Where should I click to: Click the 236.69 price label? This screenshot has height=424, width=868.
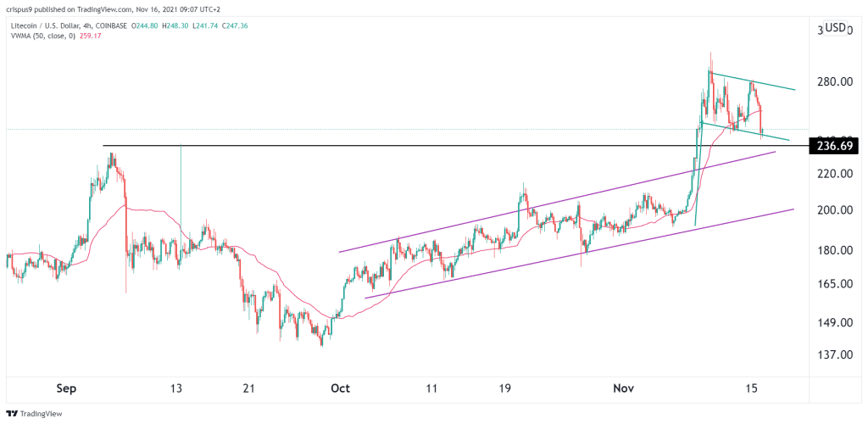point(834,146)
